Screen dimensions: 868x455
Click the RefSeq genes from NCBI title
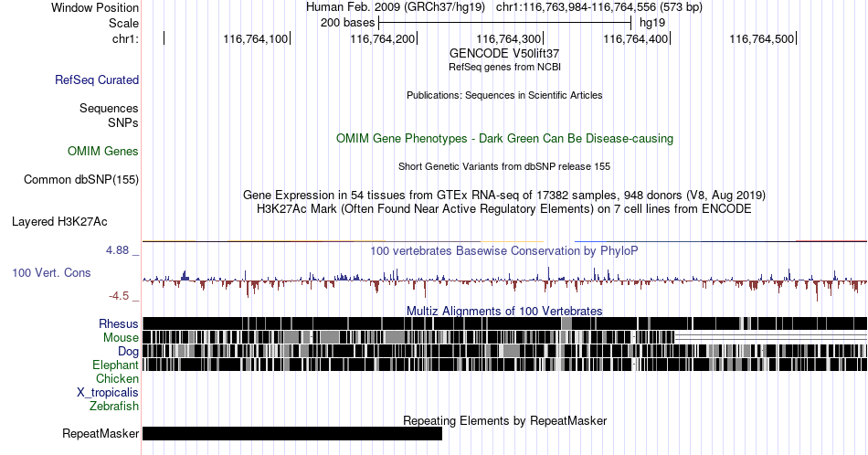coord(504,67)
